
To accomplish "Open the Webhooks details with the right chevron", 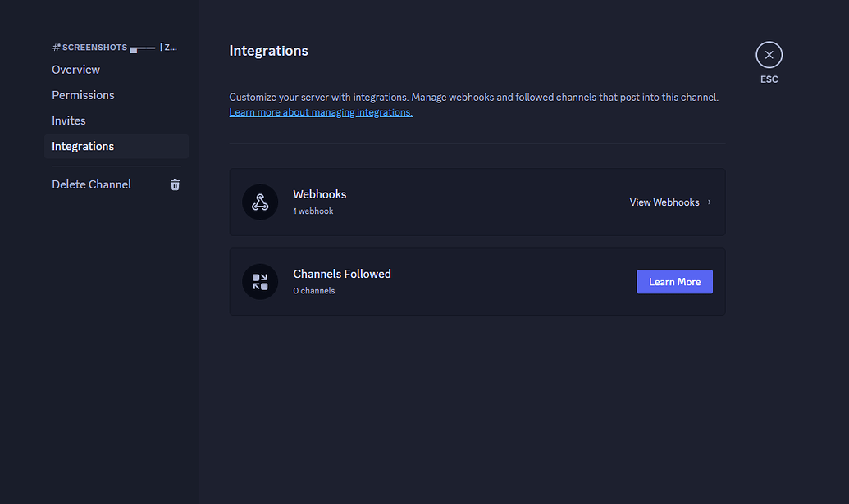I will 709,202.
